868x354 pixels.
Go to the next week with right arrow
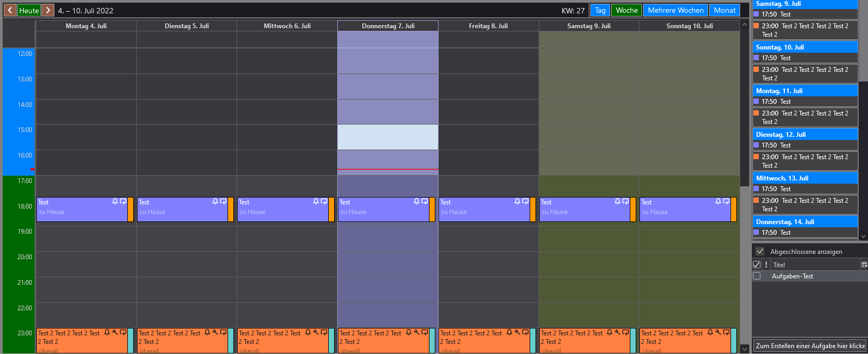[x=48, y=10]
